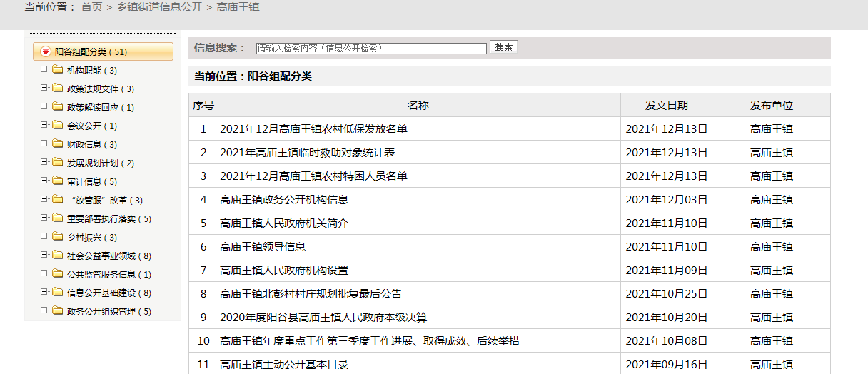The height and width of the screenshot is (374, 868).
Task: Click folder icon next to 重要部署执行落实
Action: point(57,218)
